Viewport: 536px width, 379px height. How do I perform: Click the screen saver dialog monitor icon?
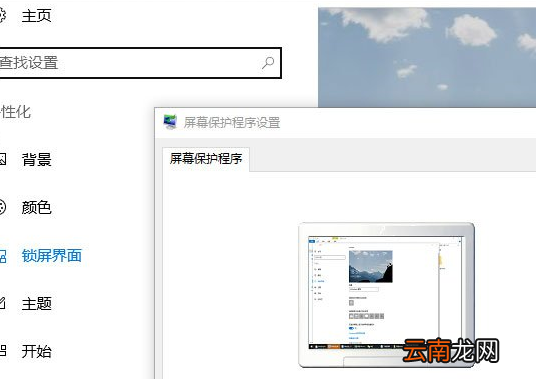point(170,122)
